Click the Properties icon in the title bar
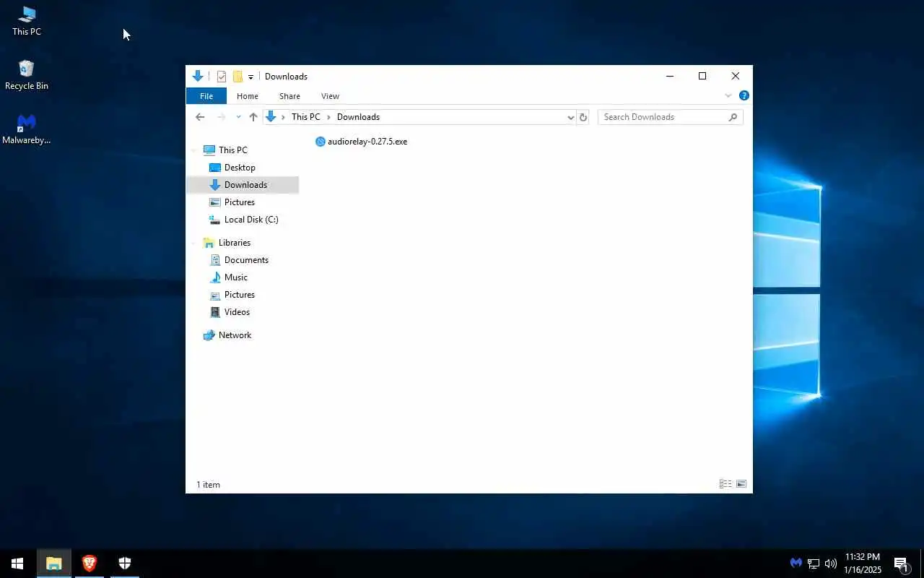 pos(222,77)
